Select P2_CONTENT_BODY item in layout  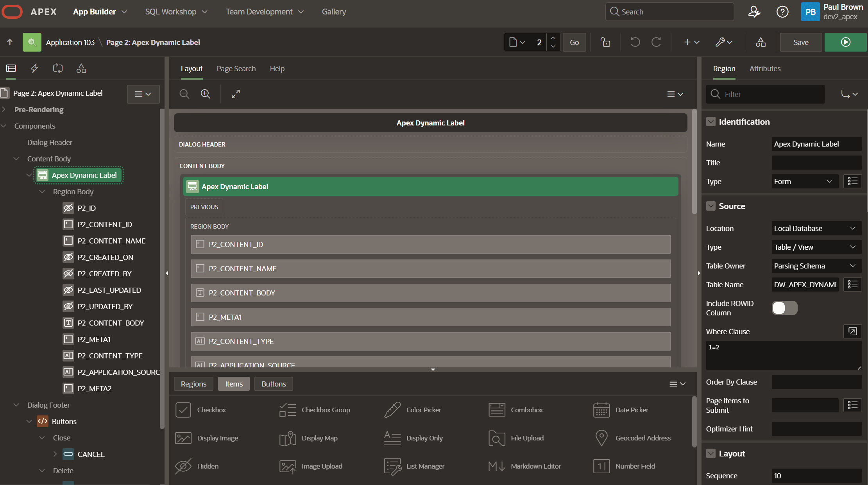pos(431,293)
